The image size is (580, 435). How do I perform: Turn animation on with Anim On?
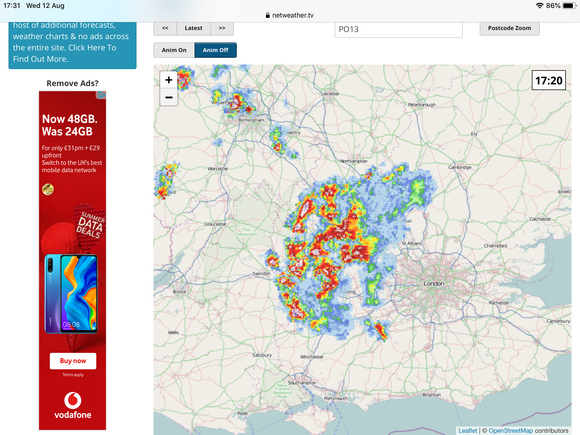tap(174, 50)
